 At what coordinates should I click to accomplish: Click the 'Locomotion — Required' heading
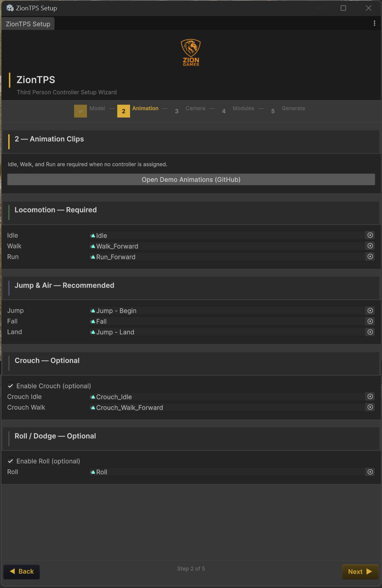[56, 210]
